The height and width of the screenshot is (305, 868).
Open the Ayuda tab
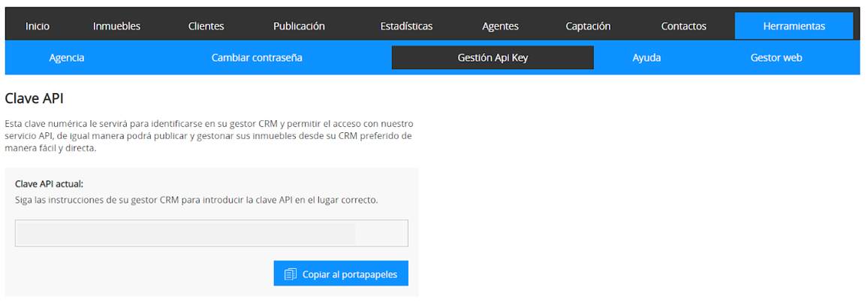coord(646,58)
